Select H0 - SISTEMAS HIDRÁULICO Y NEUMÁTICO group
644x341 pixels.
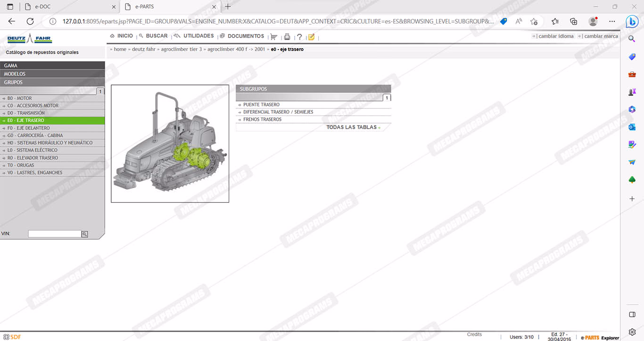[52, 143]
